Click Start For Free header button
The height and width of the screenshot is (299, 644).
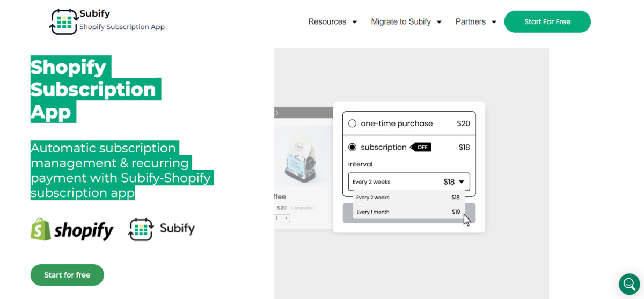(547, 21)
